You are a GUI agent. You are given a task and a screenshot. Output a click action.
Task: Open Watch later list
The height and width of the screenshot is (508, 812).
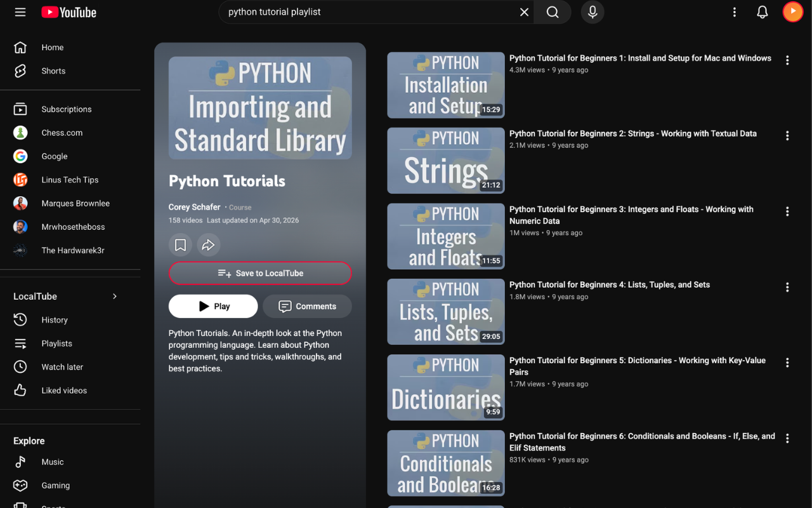(70, 367)
